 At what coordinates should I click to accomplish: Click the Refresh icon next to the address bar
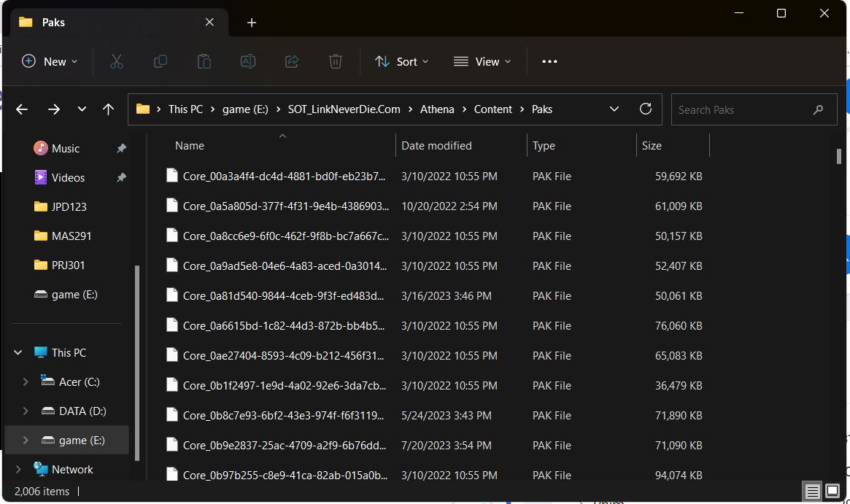click(x=646, y=108)
